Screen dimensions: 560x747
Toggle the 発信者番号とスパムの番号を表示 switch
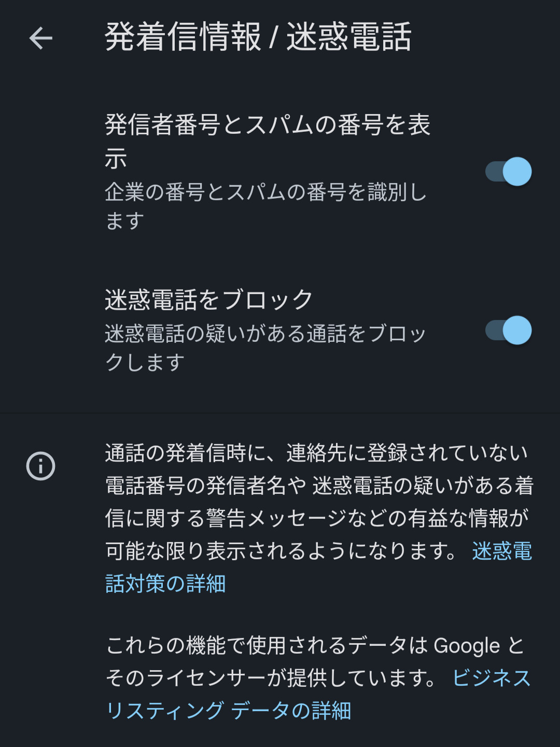pos(508,172)
